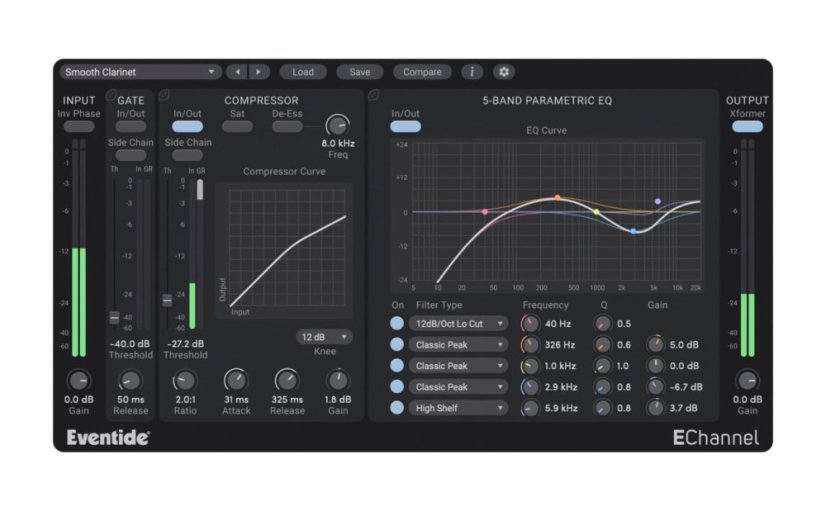Open the Smooth Clarinet preset dropdown
Screen dimensions: 826x511
pyautogui.click(x=140, y=72)
